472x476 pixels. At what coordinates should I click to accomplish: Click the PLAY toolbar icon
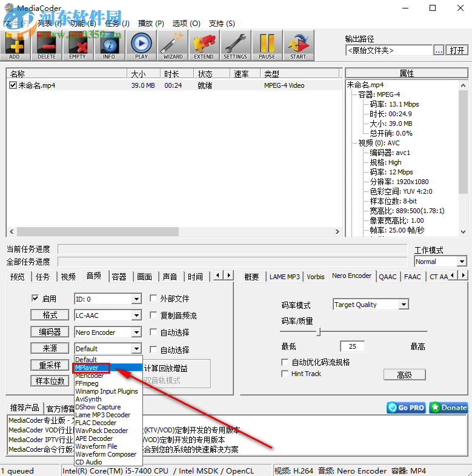click(x=141, y=45)
